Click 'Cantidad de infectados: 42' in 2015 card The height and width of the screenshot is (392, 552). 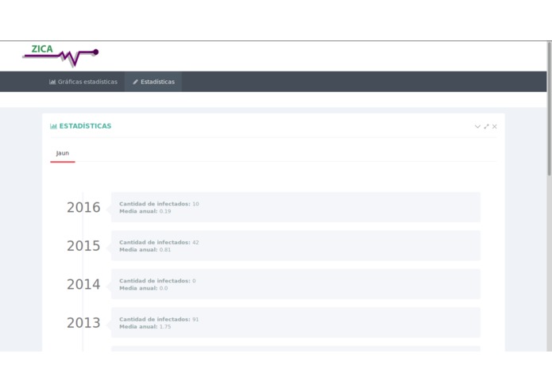(159, 242)
